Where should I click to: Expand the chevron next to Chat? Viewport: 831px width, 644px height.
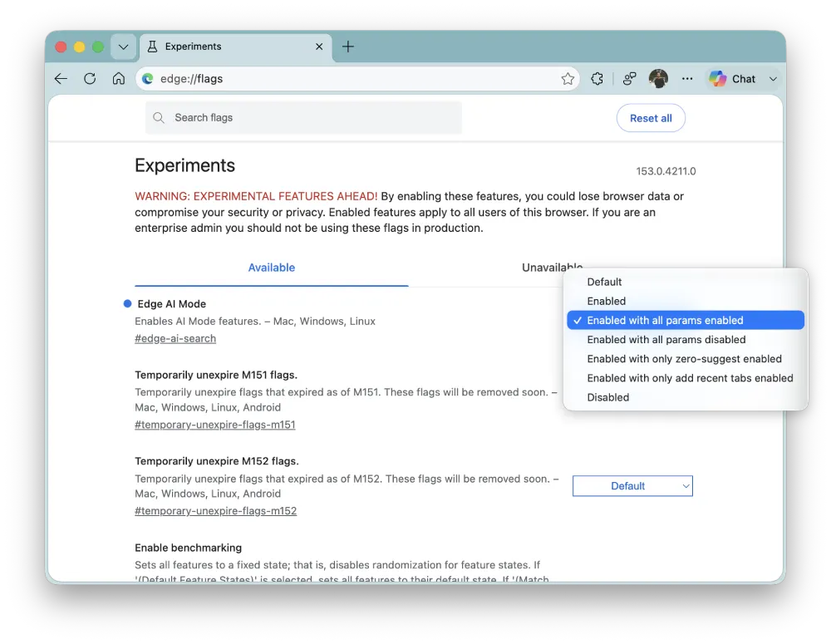coord(773,79)
